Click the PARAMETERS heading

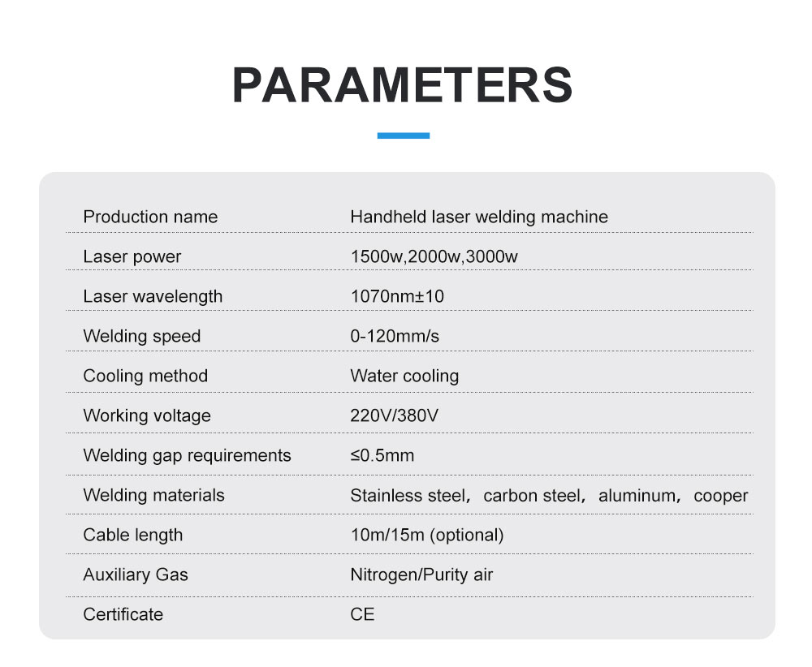tap(403, 84)
